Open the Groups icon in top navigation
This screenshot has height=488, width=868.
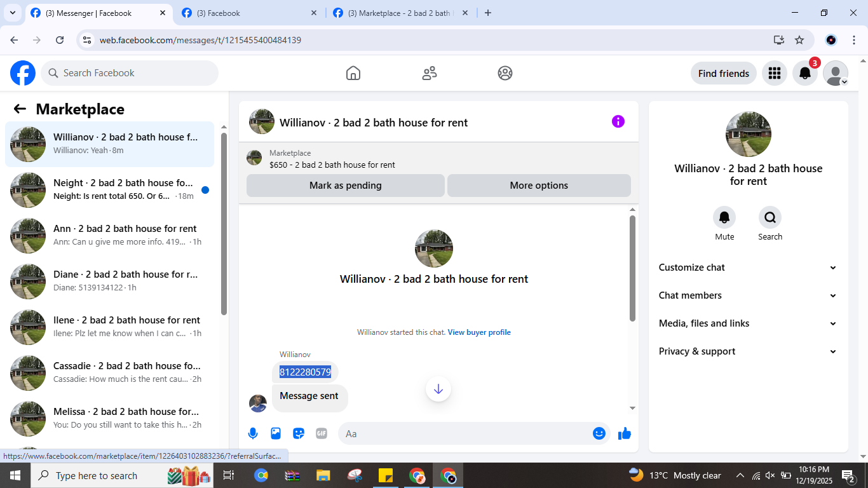tap(505, 73)
